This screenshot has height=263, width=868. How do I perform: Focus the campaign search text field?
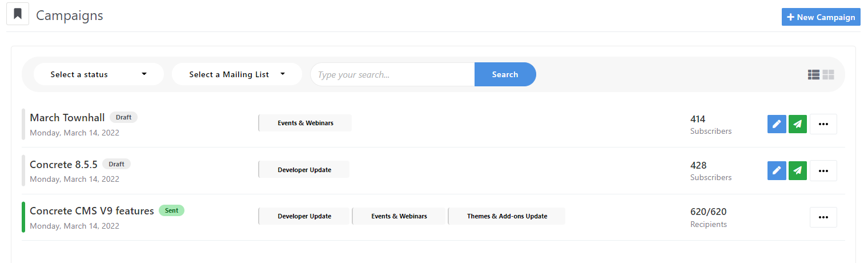click(392, 74)
